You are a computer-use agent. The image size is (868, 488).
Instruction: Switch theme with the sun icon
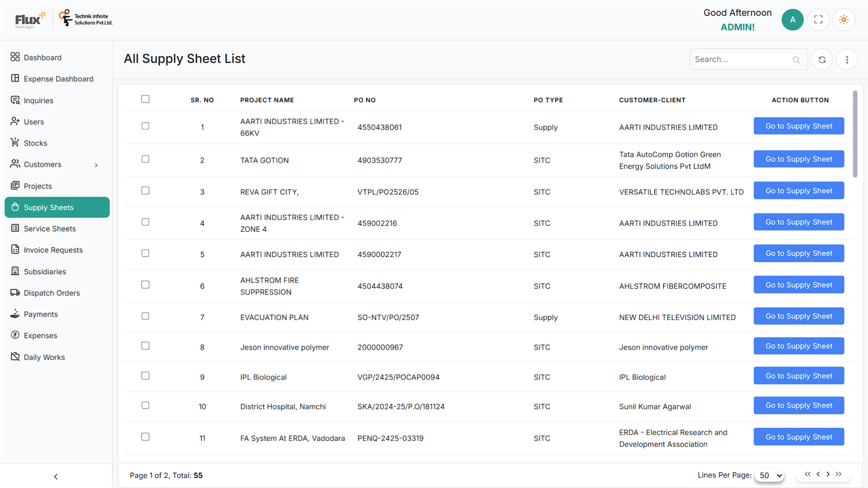(x=844, y=19)
